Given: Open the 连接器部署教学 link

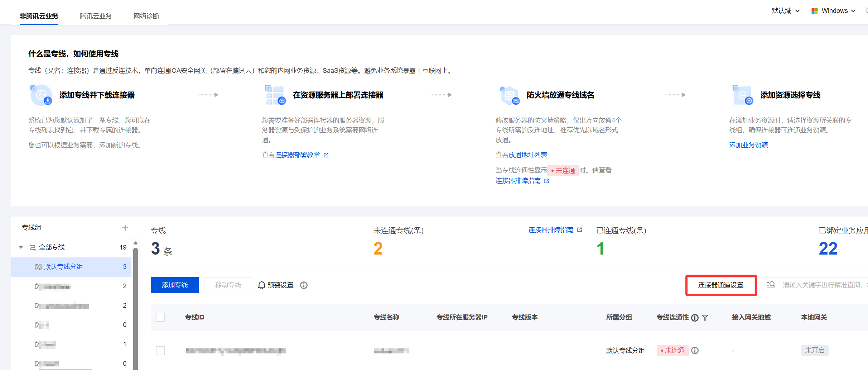Looking at the screenshot, I should tap(297, 155).
